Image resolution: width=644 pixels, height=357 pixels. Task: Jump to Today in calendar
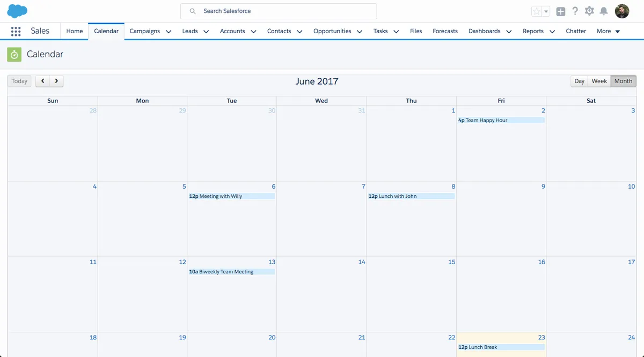click(x=19, y=81)
